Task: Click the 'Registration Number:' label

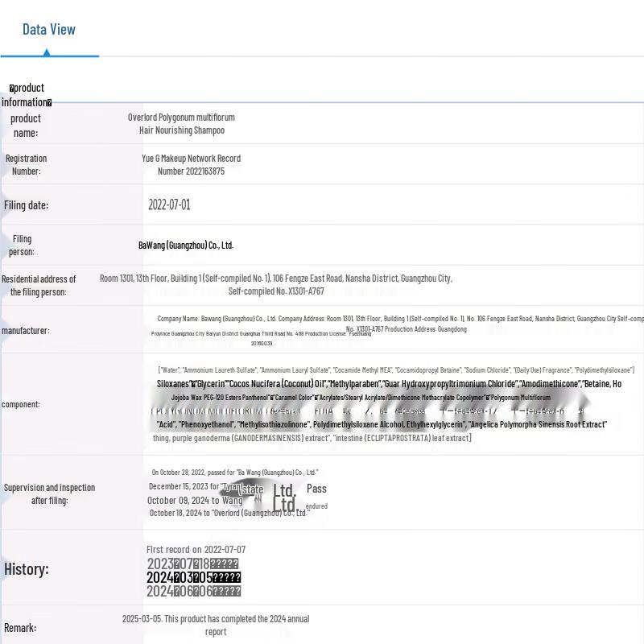Action: (27, 165)
